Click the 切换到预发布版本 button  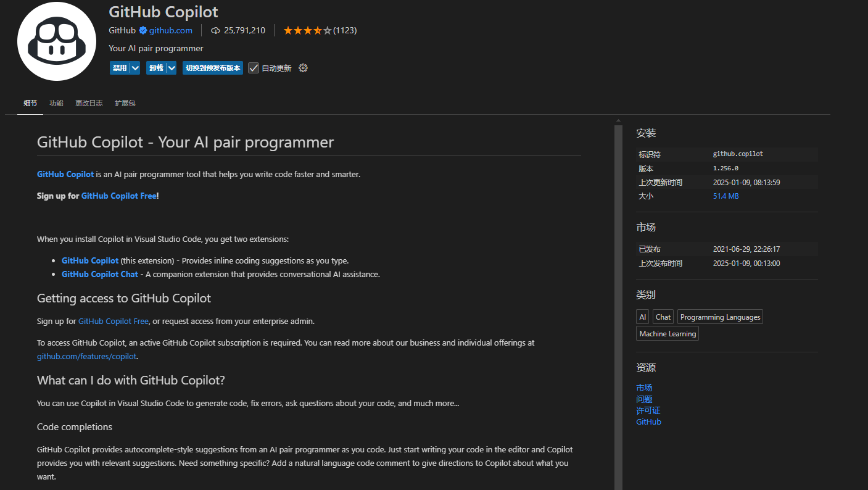tap(213, 68)
